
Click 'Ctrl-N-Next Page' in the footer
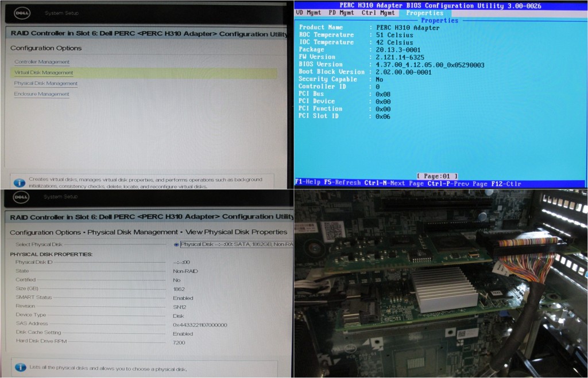point(394,183)
